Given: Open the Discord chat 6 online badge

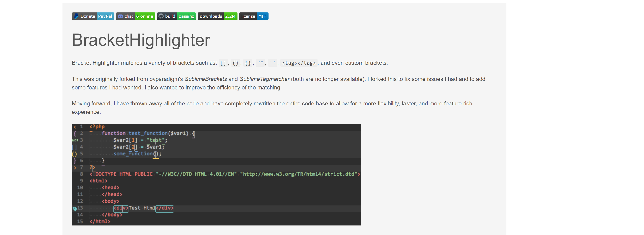Looking at the screenshot, I should [136, 16].
